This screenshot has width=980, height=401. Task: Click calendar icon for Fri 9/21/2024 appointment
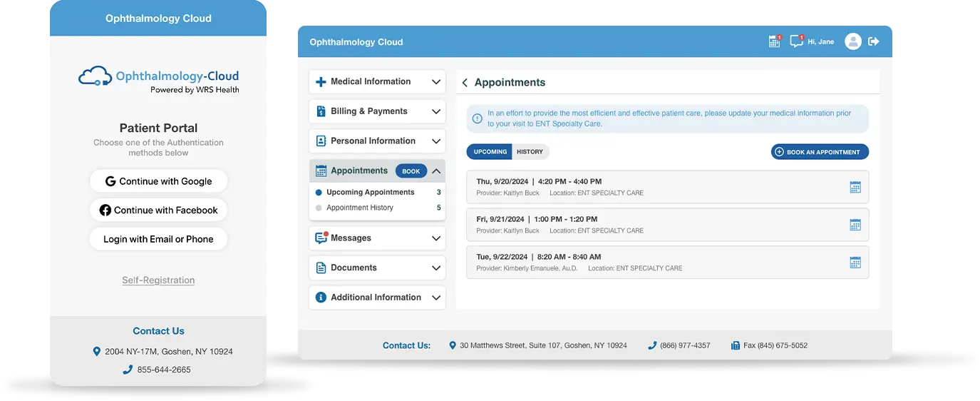[x=855, y=225]
